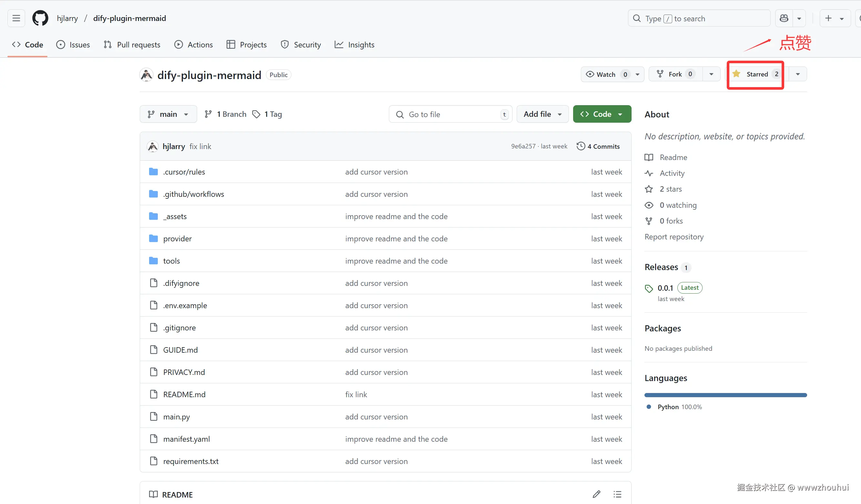This screenshot has width=861, height=504.
Task: Click the _assets folder icon
Action: tap(153, 216)
